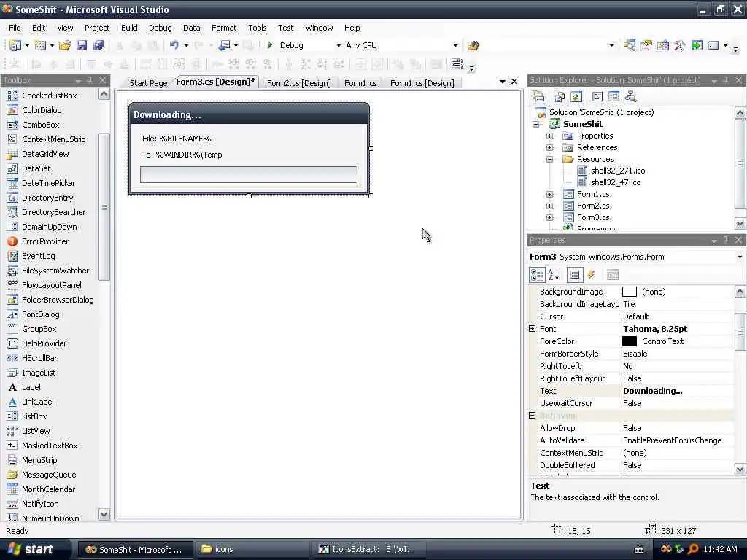Select the ListBox control in Toolbox
This screenshot has height=560, width=747.
click(34, 416)
